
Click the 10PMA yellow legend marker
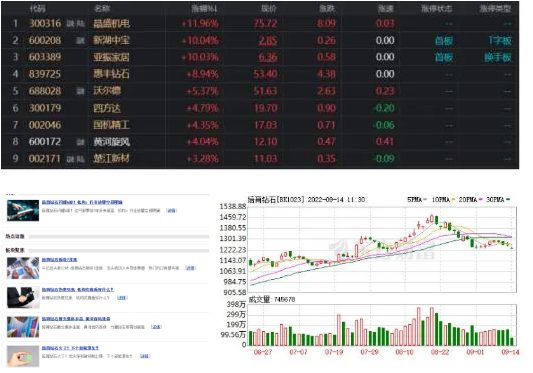coord(453,200)
